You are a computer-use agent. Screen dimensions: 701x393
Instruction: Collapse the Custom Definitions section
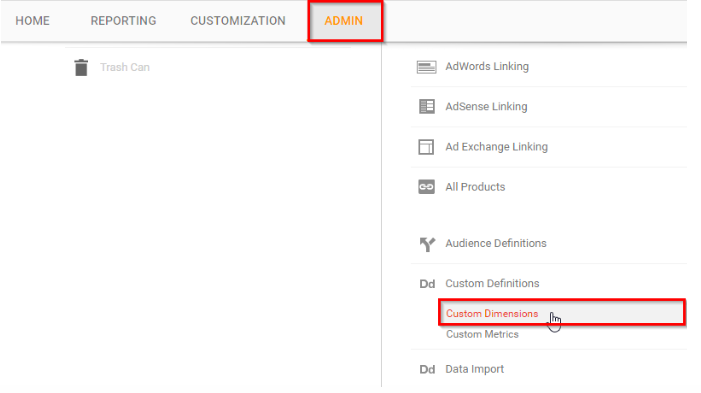(x=492, y=283)
